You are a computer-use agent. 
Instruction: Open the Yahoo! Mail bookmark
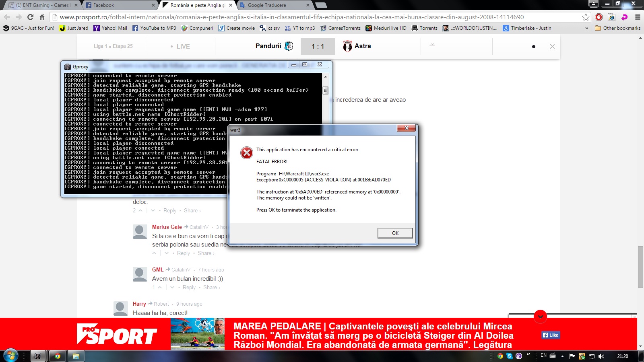coord(110,28)
